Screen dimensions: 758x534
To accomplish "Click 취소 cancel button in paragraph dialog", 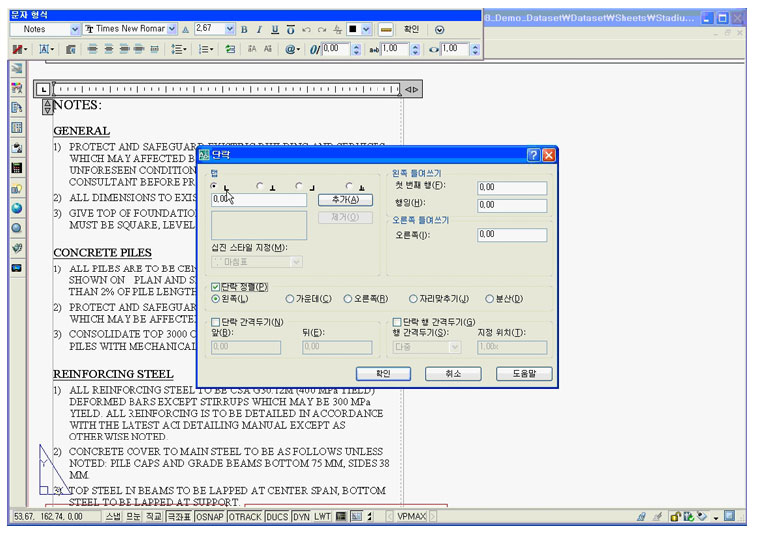I will pos(453,374).
